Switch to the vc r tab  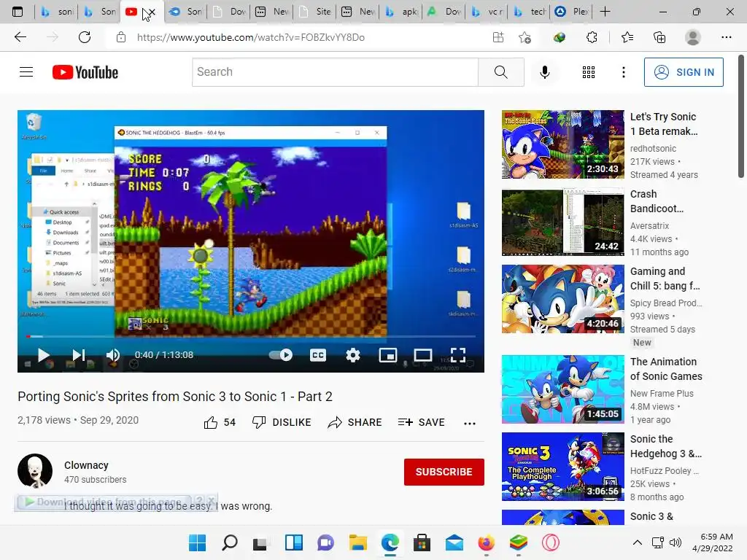click(488, 12)
